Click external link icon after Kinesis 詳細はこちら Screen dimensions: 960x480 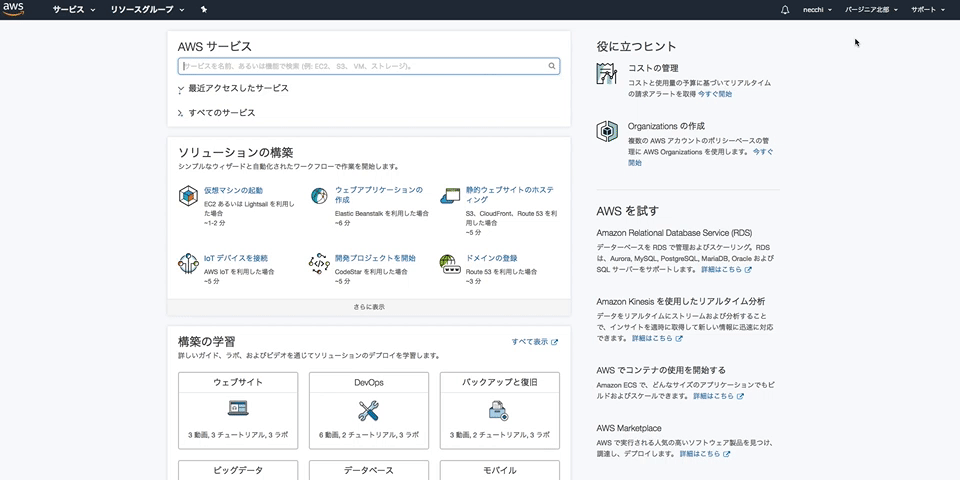679,339
